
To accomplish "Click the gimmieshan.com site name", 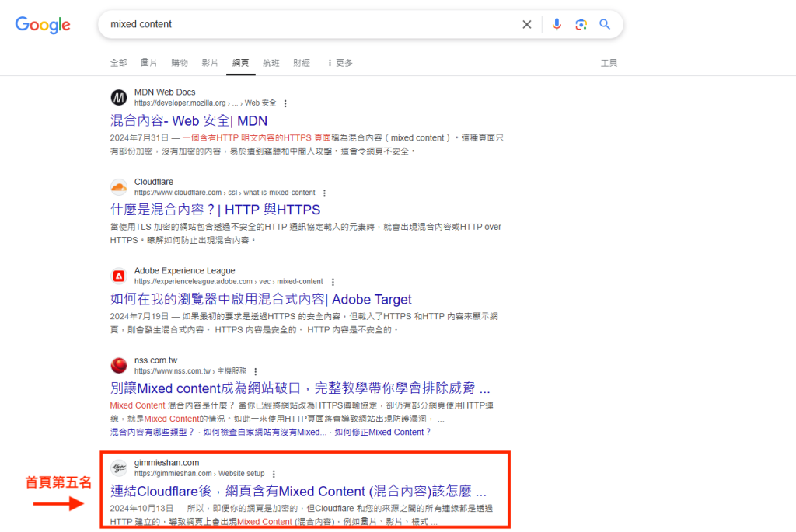I will (166, 463).
